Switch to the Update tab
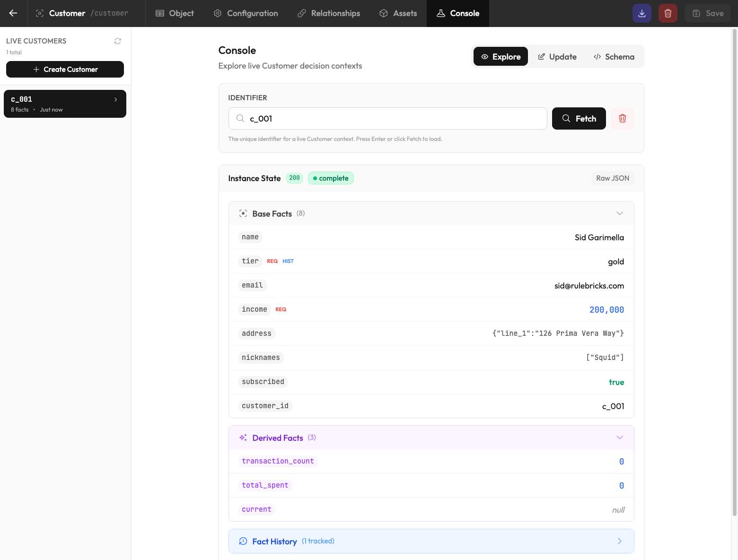The height and width of the screenshot is (560, 738). tap(557, 56)
